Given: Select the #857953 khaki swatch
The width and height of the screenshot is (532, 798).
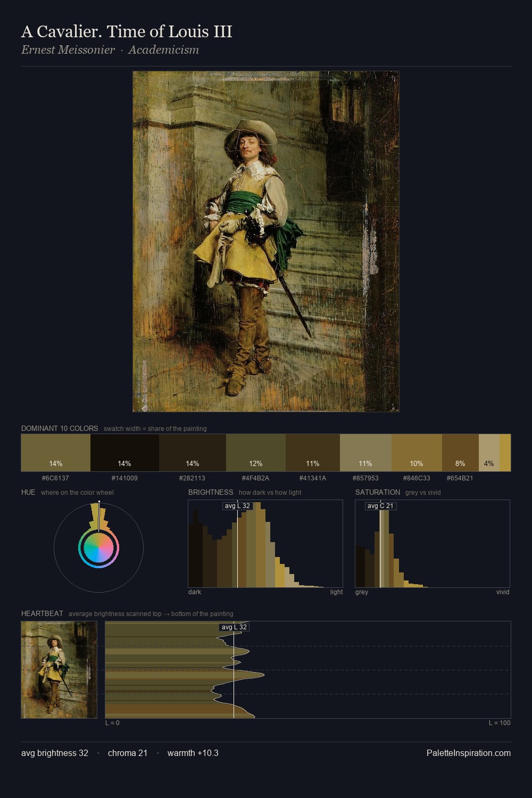Looking at the screenshot, I should 365,453.
